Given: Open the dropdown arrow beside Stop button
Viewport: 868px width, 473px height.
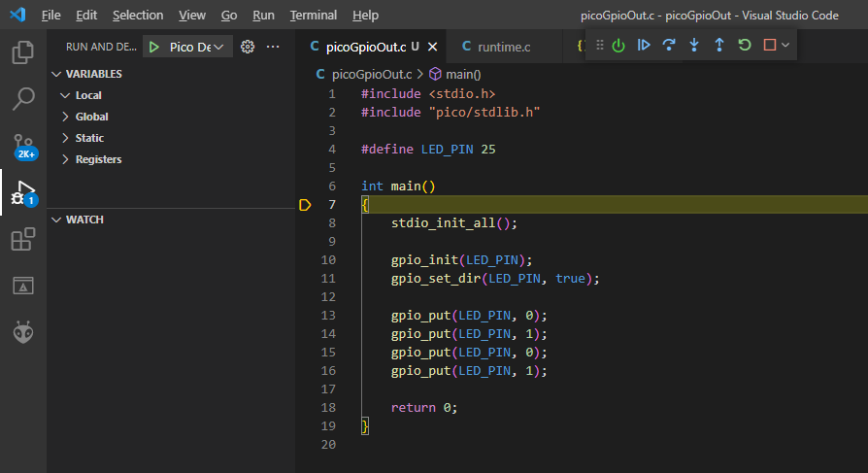Looking at the screenshot, I should point(785,46).
